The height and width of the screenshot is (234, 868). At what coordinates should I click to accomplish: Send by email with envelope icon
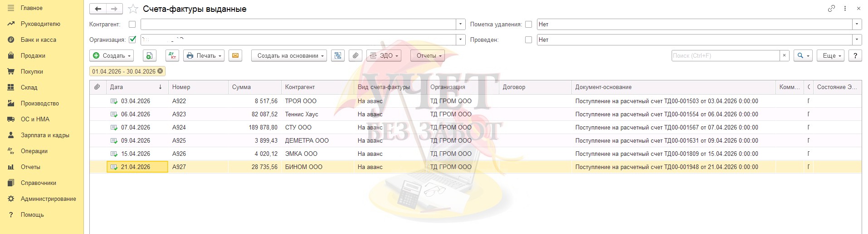pyautogui.click(x=235, y=56)
